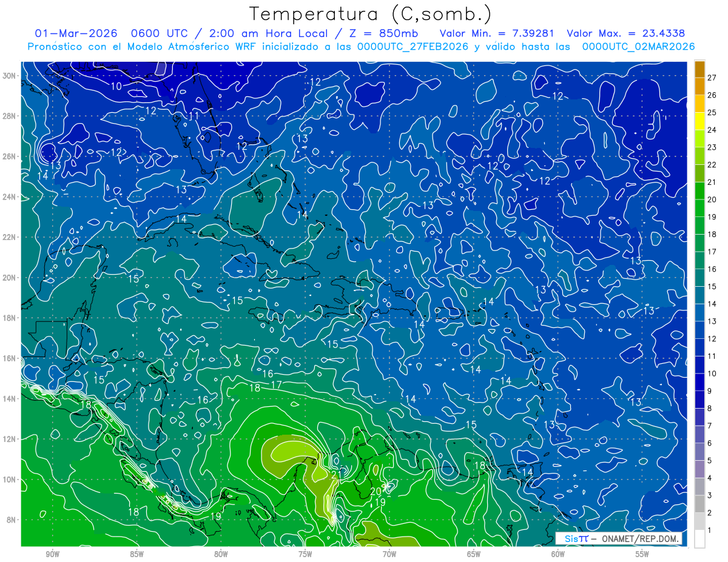728x562 pixels.
Task: Click the "80W" longitude axis label
Action: [x=221, y=554]
